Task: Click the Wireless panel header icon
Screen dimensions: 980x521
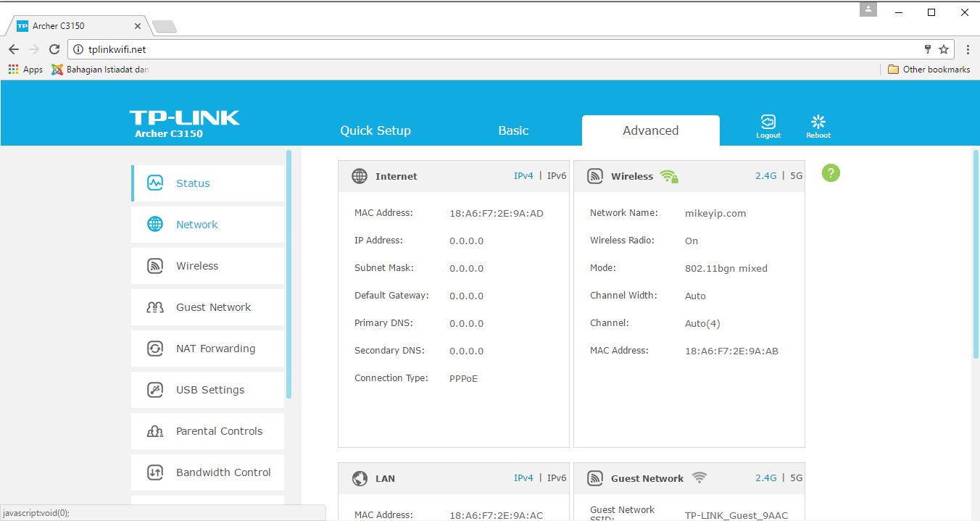Action: tap(595, 176)
